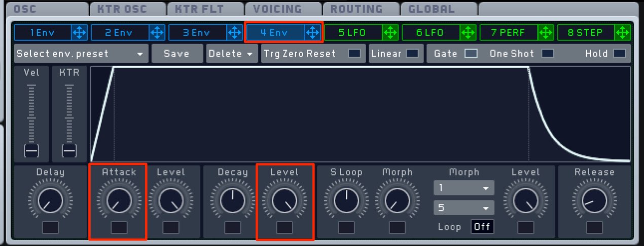Click the drag-assign cross icon on 2 Env

tap(157, 33)
